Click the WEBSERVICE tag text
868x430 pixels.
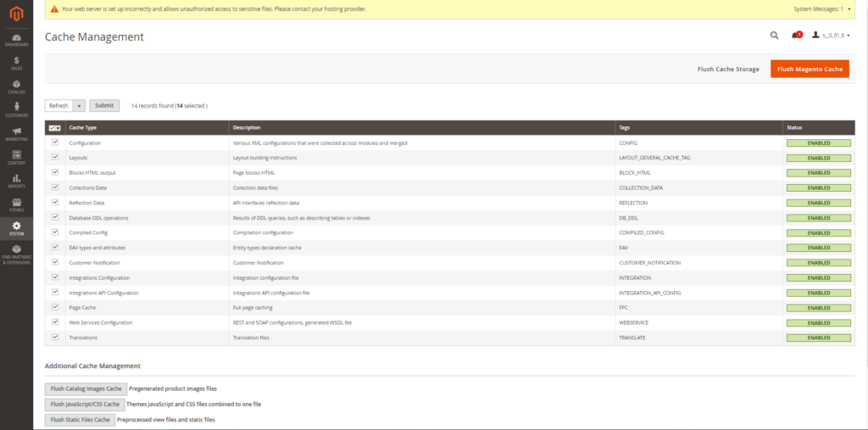tap(634, 322)
